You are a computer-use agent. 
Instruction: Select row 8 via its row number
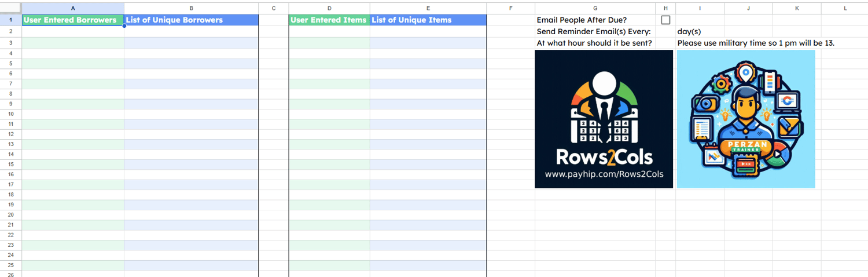click(11, 93)
